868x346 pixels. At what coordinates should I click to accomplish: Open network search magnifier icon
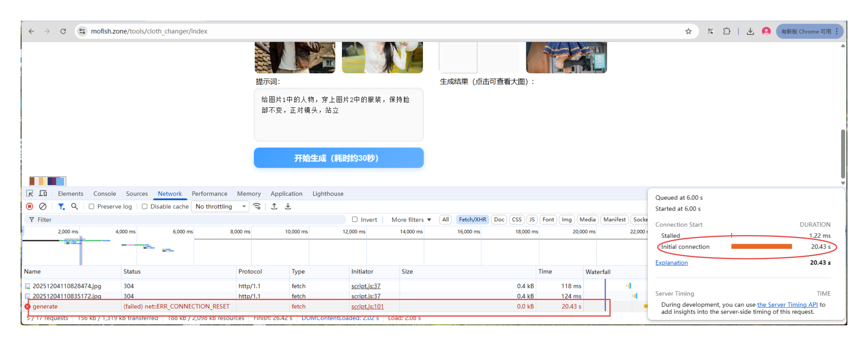coord(74,207)
